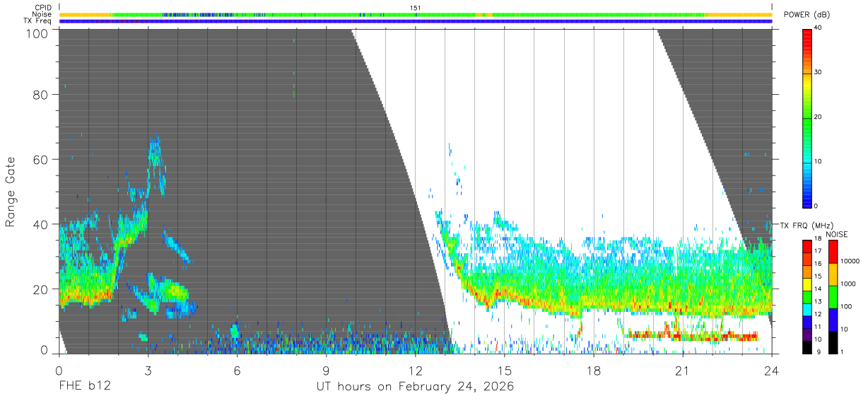868x401 pixels.
Task: Click the POWER (dB) colorbar title
Action: click(807, 15)
